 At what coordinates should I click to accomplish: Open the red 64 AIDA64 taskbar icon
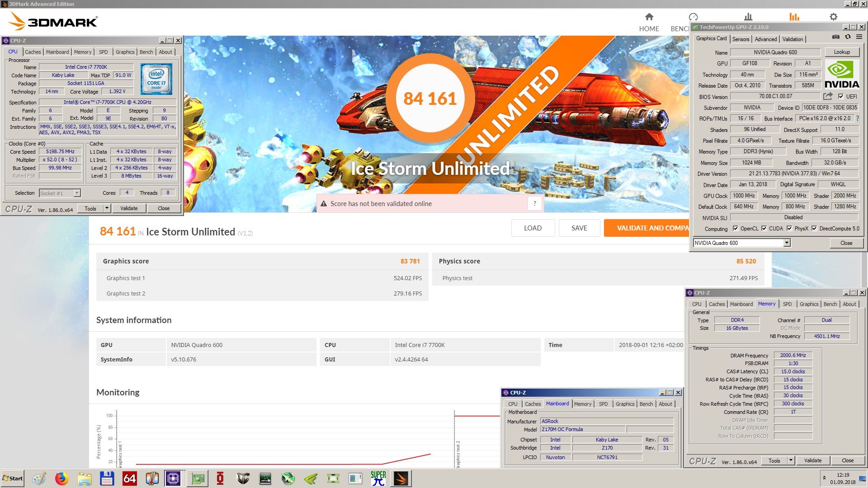130,479
